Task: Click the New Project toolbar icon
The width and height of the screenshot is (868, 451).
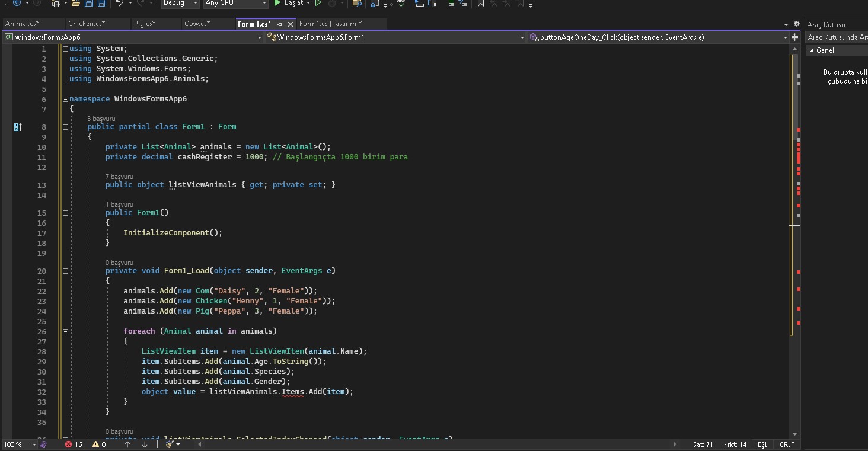Action: pyautogui.click(x=56, y=3)
